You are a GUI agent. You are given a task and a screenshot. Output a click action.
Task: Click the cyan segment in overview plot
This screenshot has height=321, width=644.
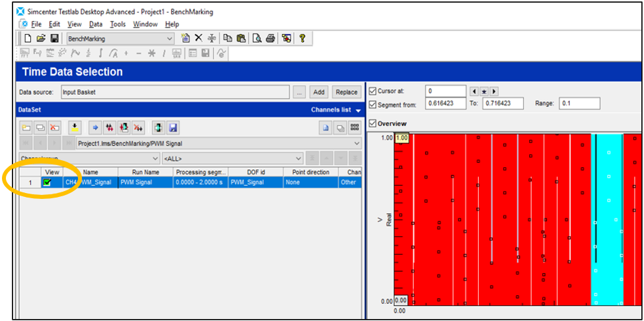[x=607, y=219]
